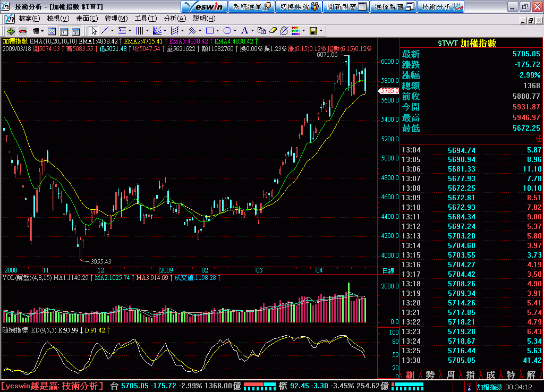The height and width of the screenshot is (392, 544).
Task: Toggle the first chart window layout button
Action: click(x=52, y=31)
